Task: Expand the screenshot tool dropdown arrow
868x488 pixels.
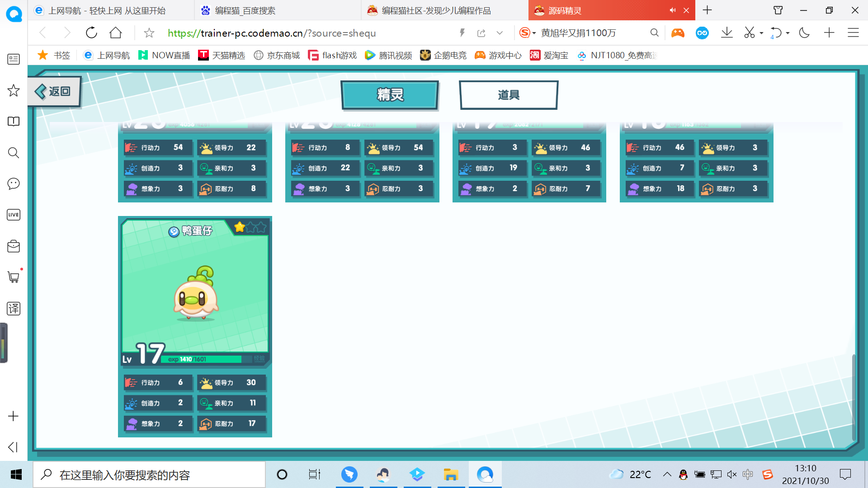Action: 762,33
